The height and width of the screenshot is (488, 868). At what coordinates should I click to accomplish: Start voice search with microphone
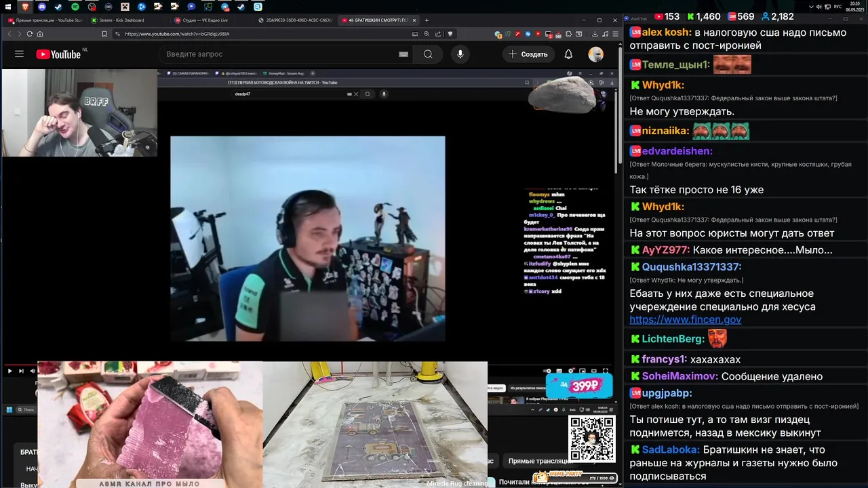coord(460,54)
